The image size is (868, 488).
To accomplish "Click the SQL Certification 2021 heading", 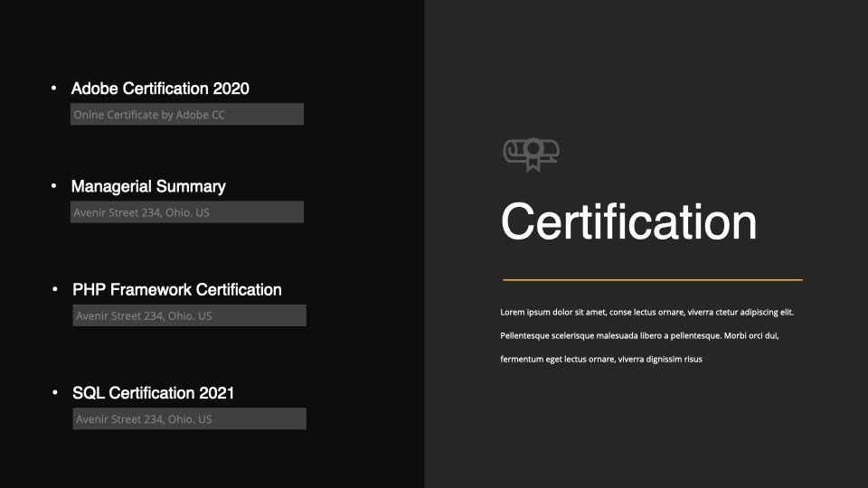I will coord(154,393).
